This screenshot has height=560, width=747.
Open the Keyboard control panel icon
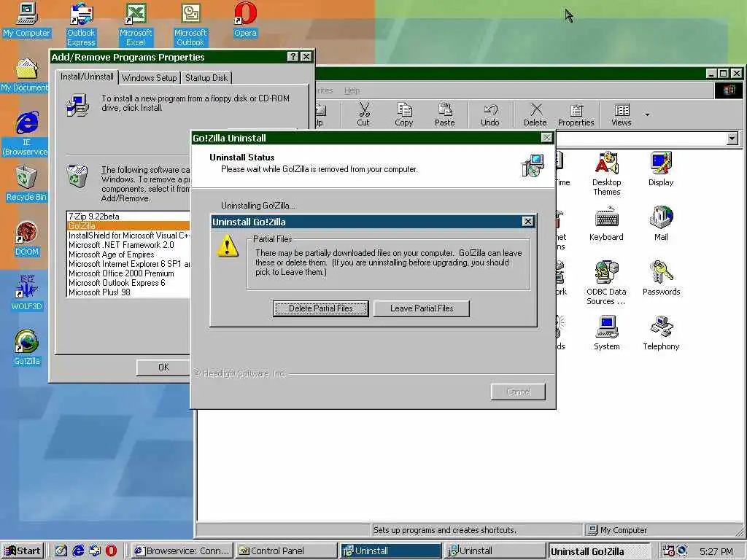click(606, 224)
